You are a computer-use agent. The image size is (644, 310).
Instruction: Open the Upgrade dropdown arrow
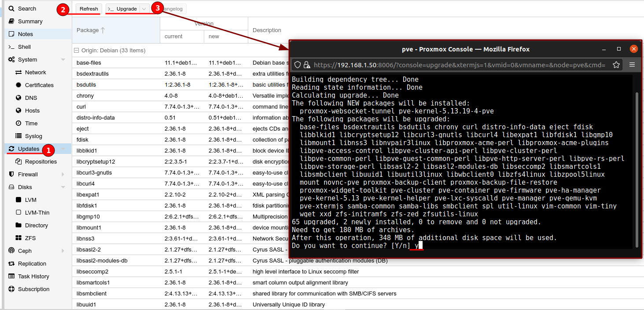[144, 9]
